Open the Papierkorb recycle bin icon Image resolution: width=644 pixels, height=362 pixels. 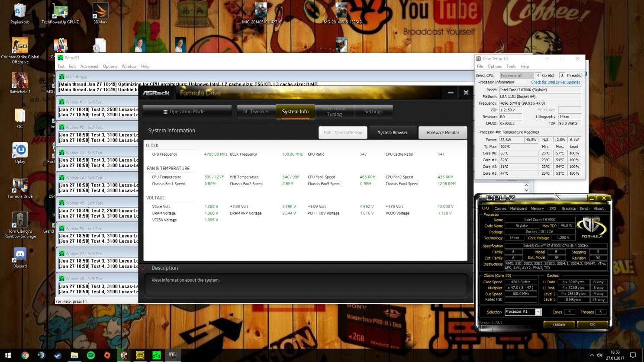(20, 13)
